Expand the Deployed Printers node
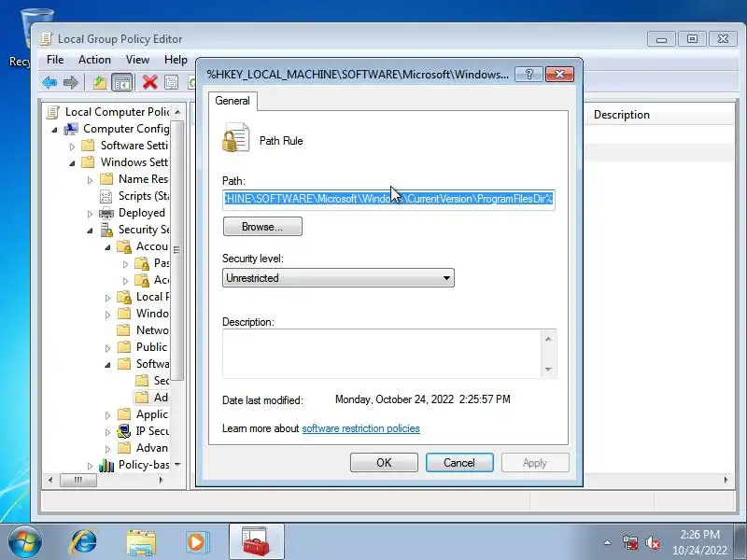Image resolution: width=747 pixels, height=560 pixels. [x=90, y=214]
